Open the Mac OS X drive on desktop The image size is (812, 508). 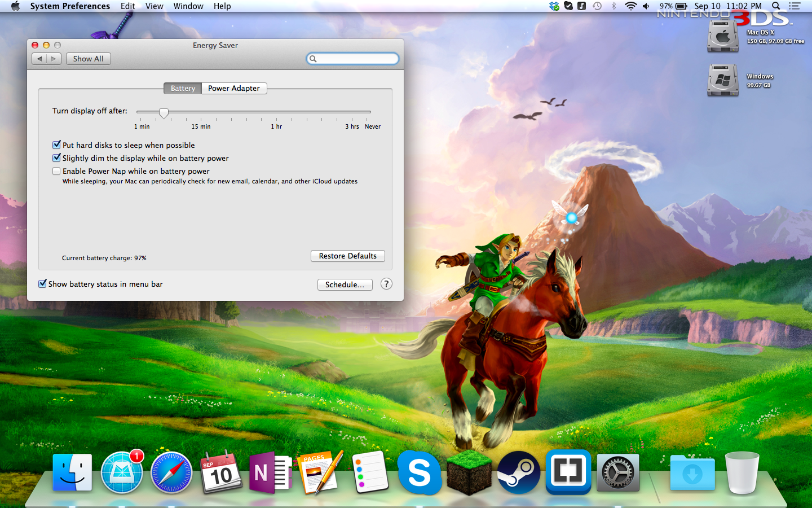[723, 36]
